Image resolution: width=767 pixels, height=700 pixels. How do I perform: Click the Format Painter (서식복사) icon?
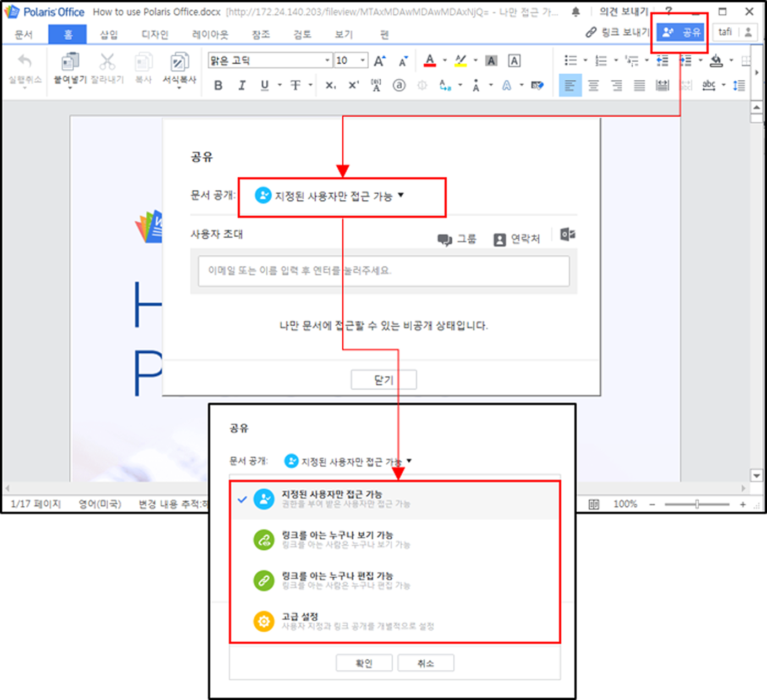(x=179, y=61)
